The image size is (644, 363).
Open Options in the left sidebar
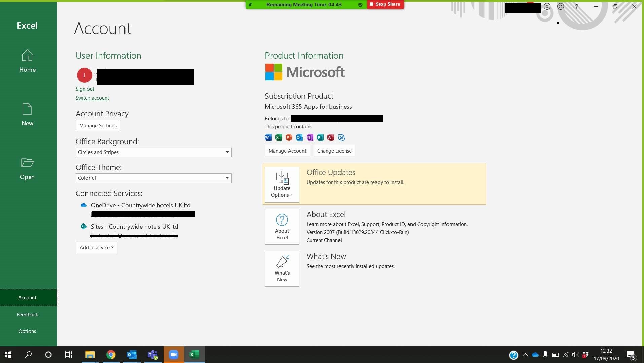pos(27,331)
